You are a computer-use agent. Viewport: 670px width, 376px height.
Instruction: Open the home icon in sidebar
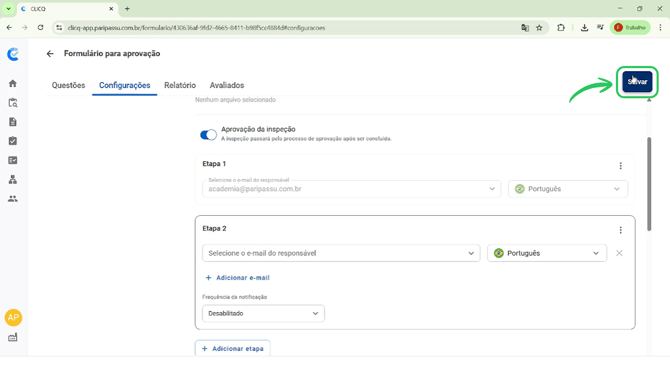click(x=13, y=83)
